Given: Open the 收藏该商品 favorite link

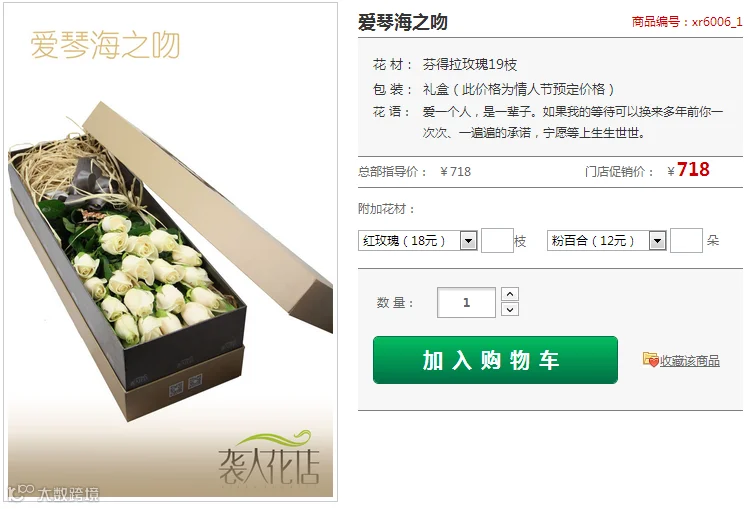Looking at the screenshot, I should pyautogui.click(x=689, y=361).
